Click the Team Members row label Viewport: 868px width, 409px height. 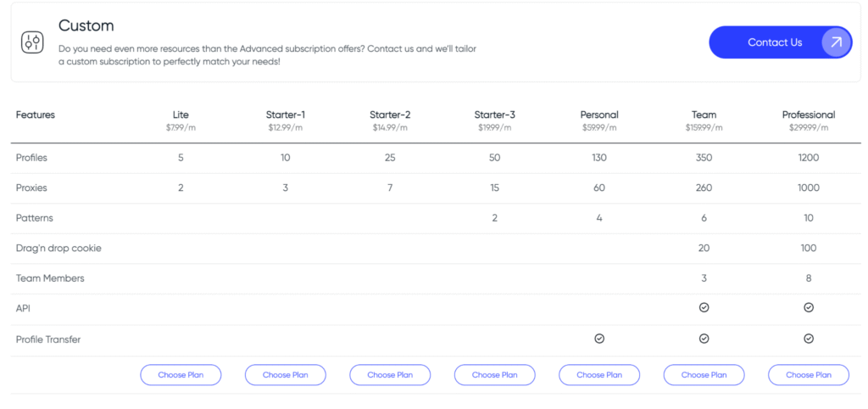(50, 278)
